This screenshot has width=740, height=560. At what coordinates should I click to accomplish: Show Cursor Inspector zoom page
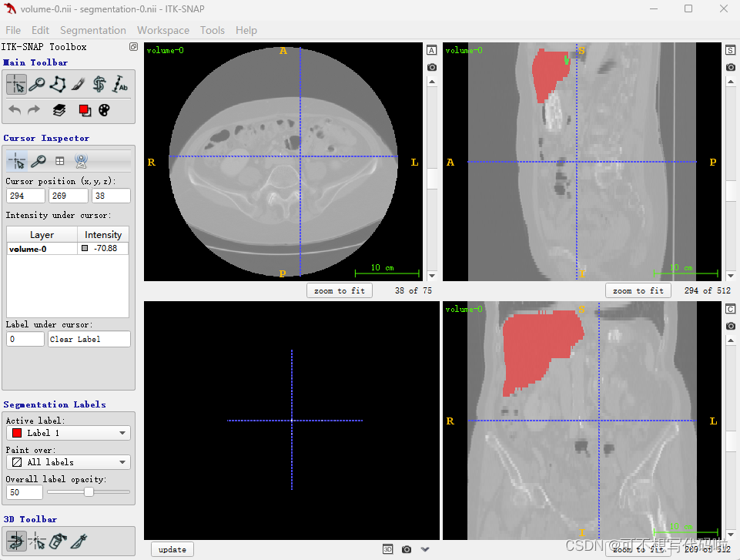click(39, 161)
